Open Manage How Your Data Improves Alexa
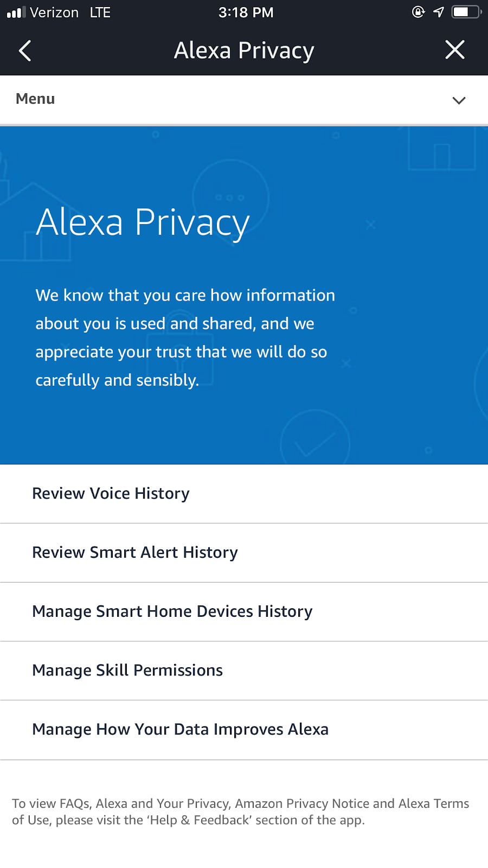 coord(180,730)
